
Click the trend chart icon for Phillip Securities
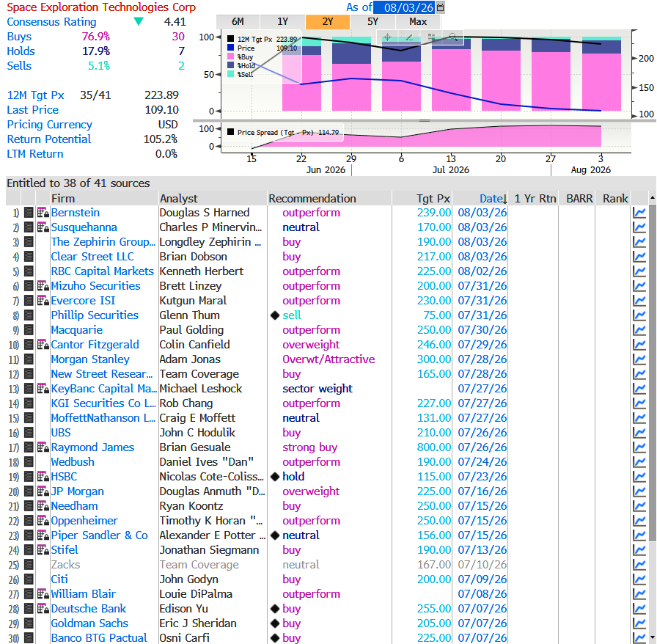click(x=639, y=315)
